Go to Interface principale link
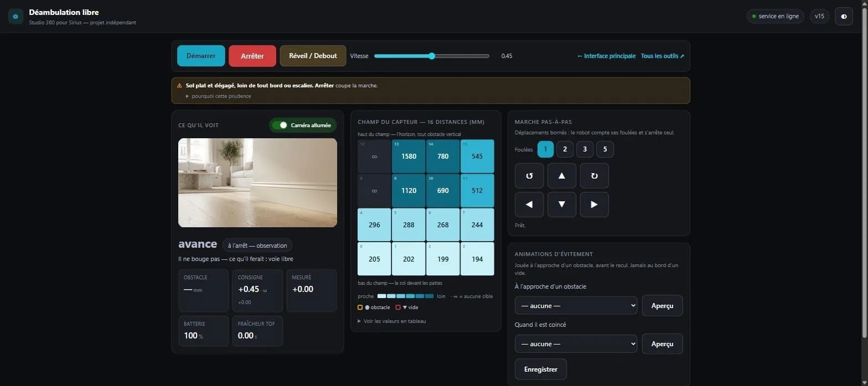 tap(606, 56)
